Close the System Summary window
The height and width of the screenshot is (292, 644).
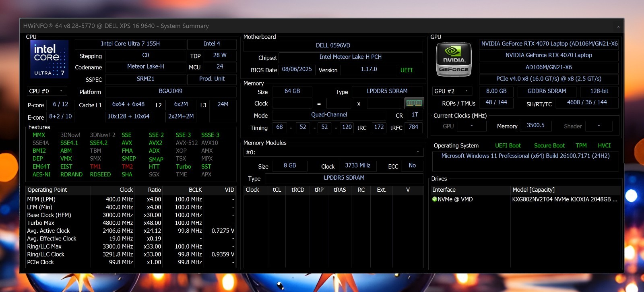(x=618, y=27)
